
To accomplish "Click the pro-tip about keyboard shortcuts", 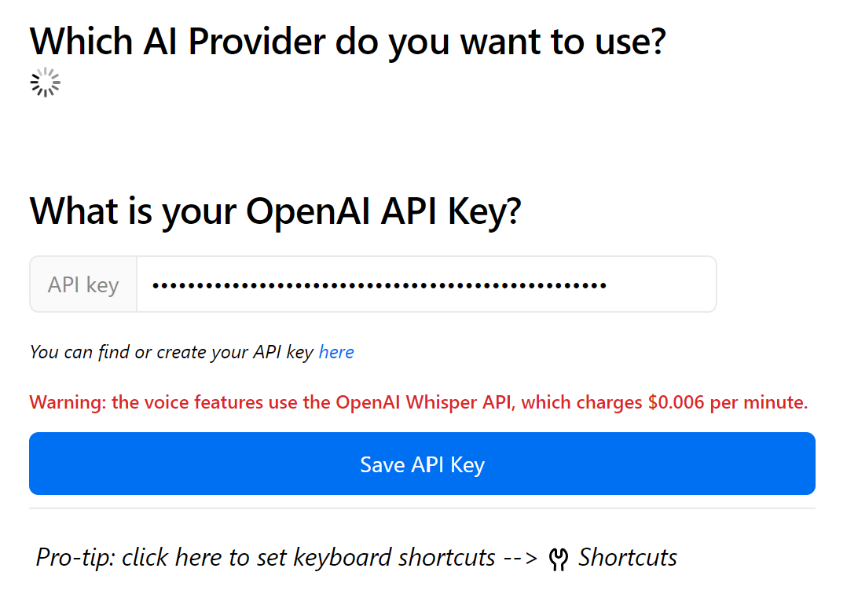I will pyautogui.click(x=283, y=557).
